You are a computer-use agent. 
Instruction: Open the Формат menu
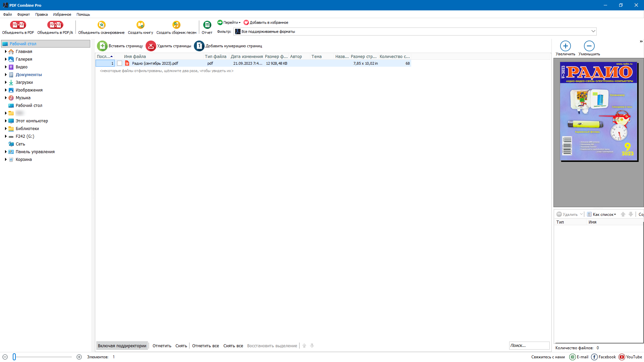point(23,14)
